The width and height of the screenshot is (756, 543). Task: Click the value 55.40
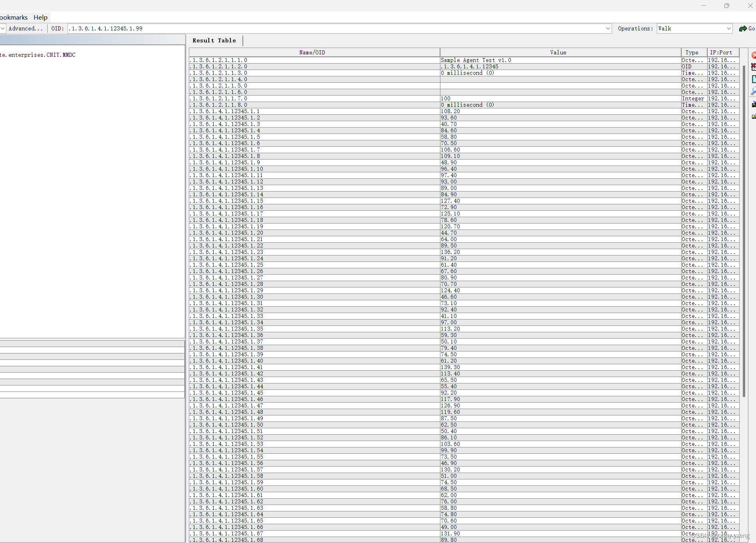[449, 386]
